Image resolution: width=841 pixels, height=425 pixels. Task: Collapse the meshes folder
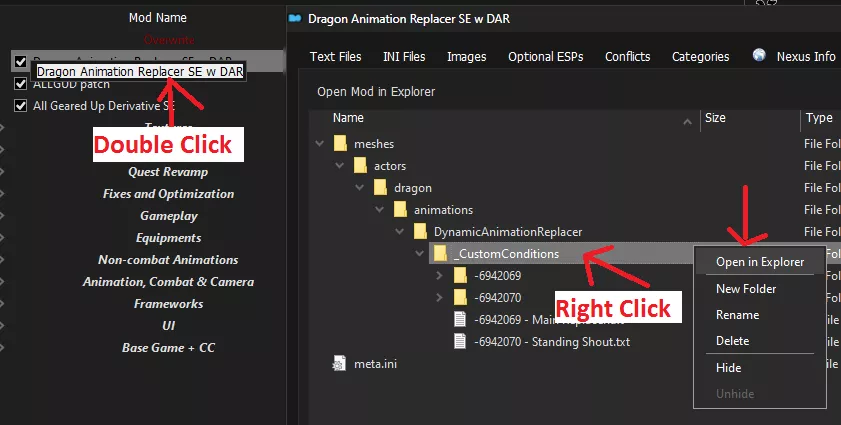(320, 144)
